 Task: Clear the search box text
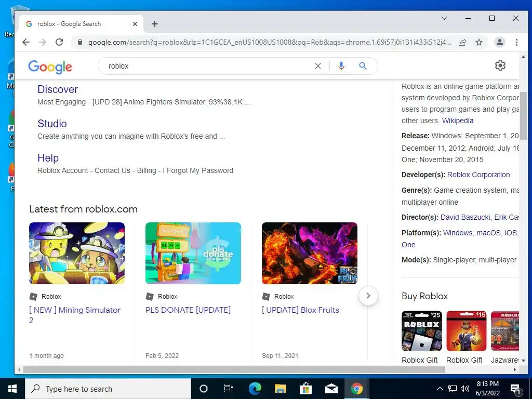[x=317, y=66]
